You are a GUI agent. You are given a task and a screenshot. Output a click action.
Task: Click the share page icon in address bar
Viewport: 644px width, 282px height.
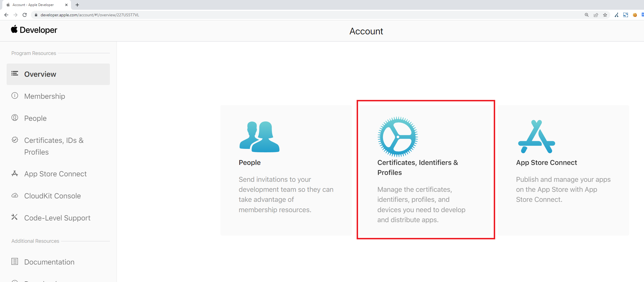pos(596,15)
